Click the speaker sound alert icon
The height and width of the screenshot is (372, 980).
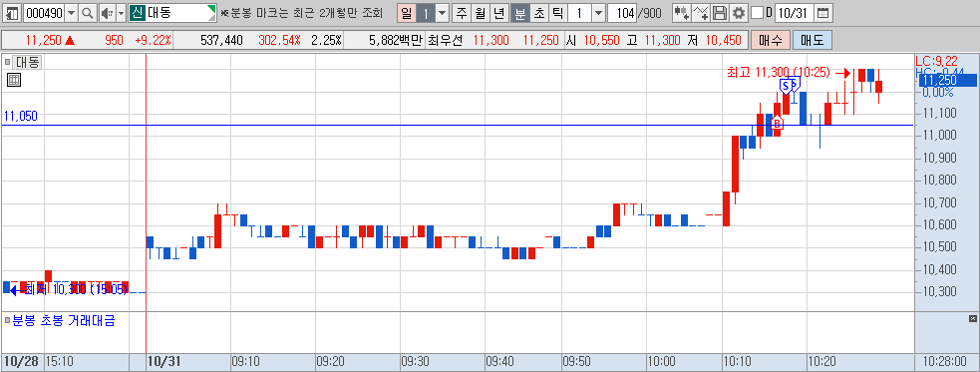coord(107,13)
